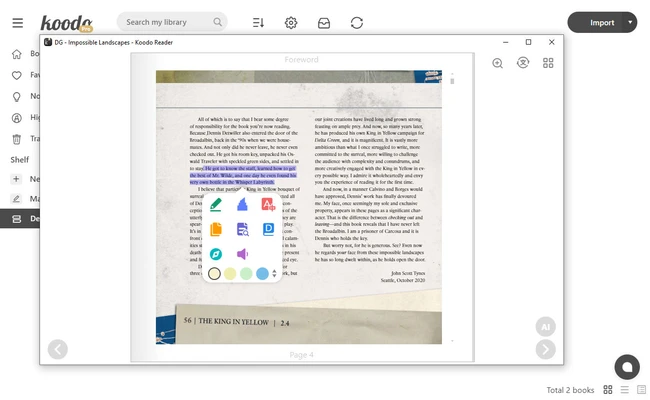Go to Books via home icon
Screen dimensions: 650x400
[17, 54]
